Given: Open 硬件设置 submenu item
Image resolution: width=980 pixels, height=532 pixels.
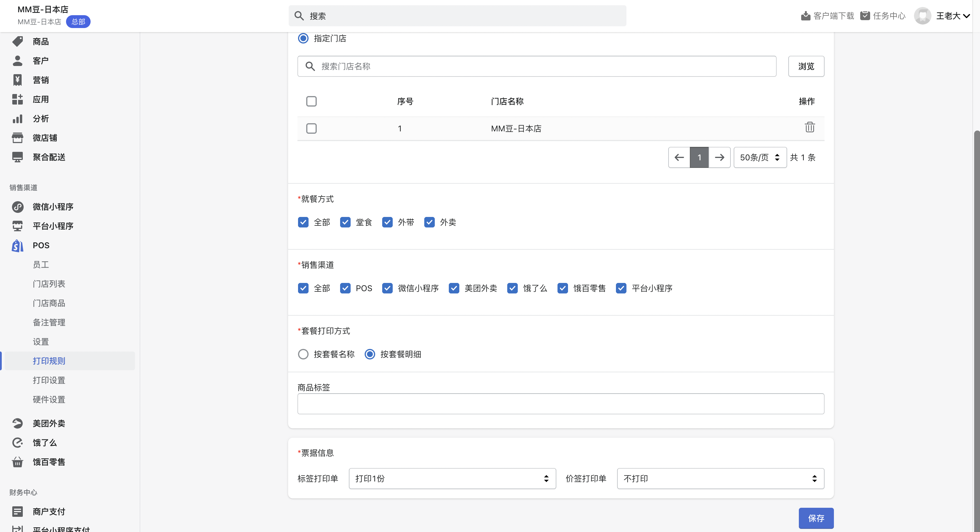Looking at the screenshot, I should click(49, 400).
